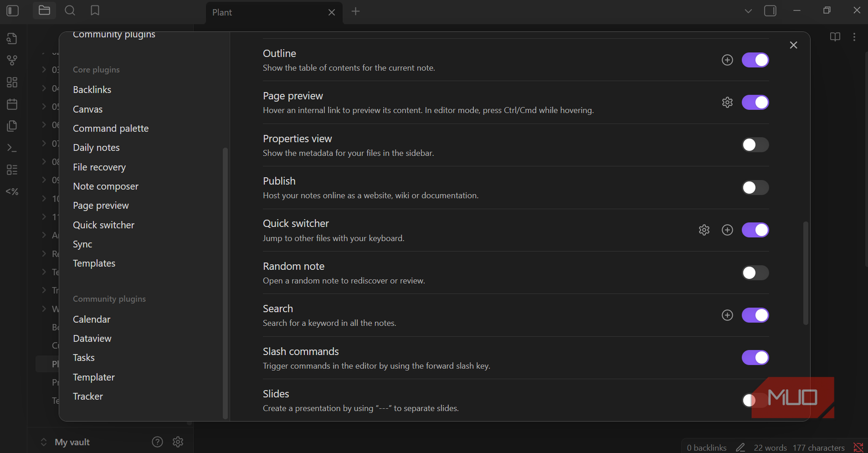Open graph view from left ribbon
Screen dimensions: 868x453
point(12,61)
